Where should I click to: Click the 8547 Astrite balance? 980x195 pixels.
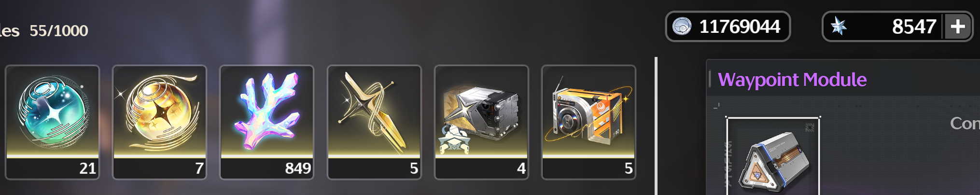[x=914, y=27]
